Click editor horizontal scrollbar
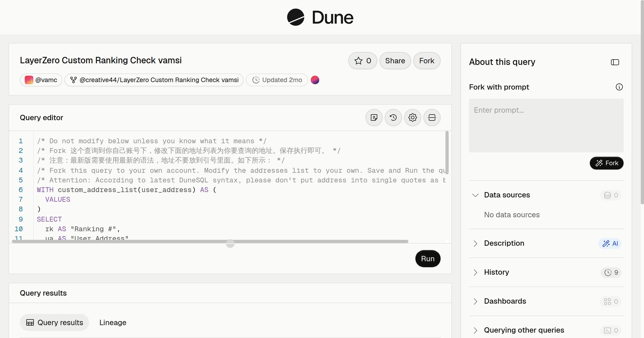 (210, 241)
